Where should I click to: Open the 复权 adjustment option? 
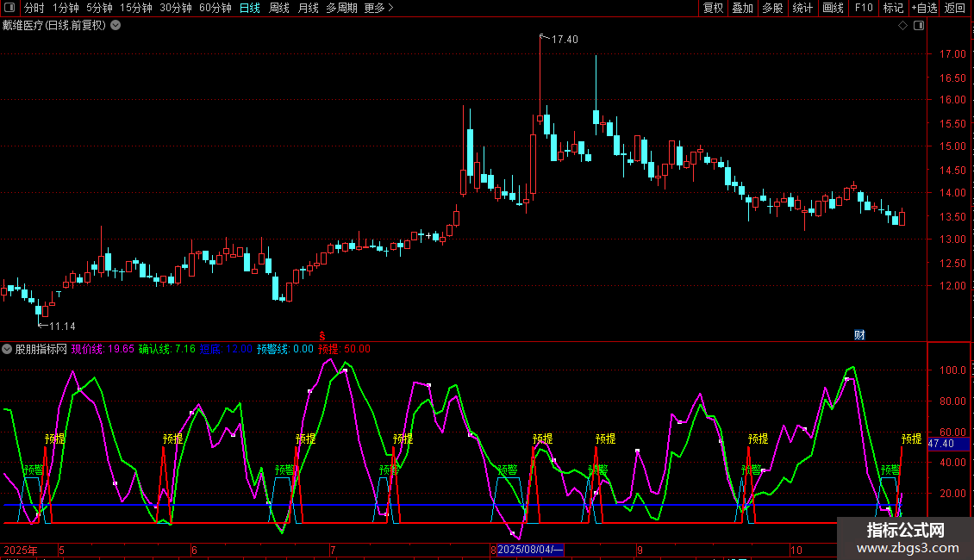713,8
